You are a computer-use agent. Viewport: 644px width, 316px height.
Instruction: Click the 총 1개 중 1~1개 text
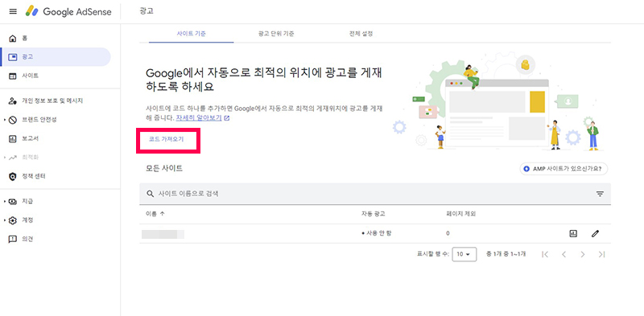(506, 254)
